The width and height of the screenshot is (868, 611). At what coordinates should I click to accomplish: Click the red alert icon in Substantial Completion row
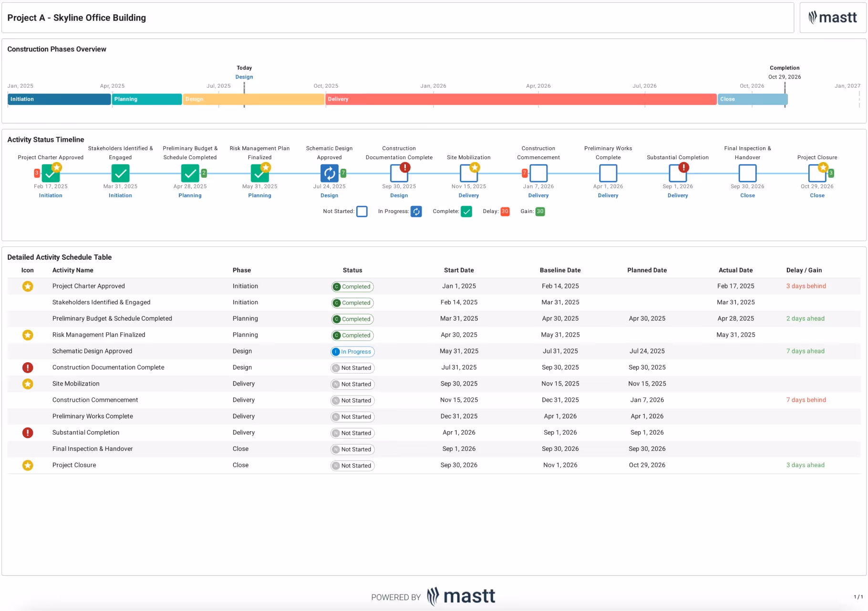(28, 433)
